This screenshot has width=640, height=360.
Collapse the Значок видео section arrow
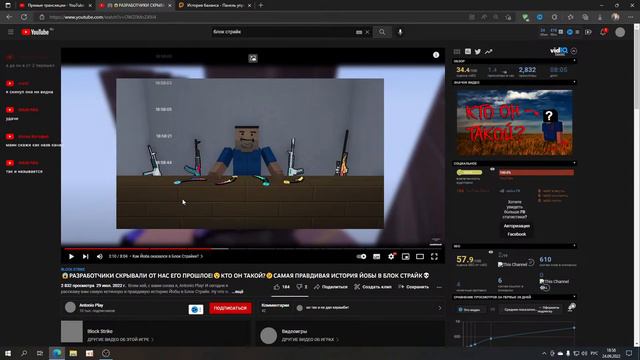coord(574,82)
